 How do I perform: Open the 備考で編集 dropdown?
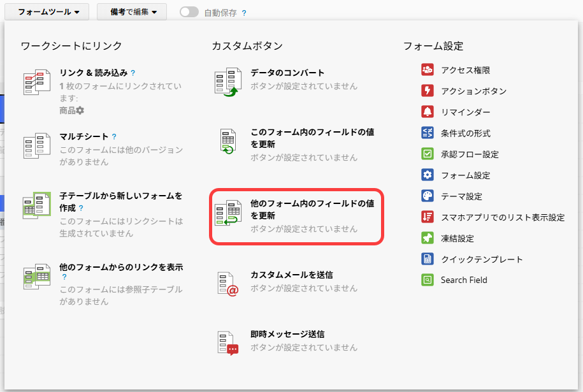[131, 12]
